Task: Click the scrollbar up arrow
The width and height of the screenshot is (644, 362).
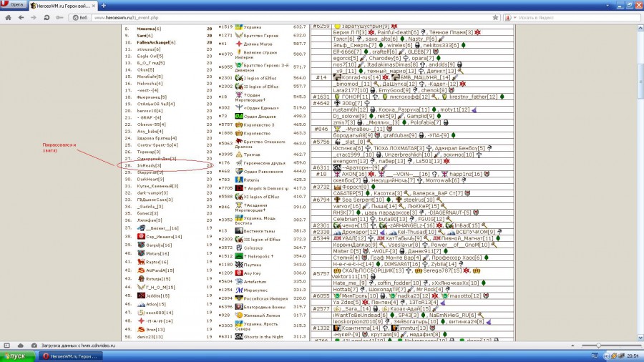Action: point(640,27)
